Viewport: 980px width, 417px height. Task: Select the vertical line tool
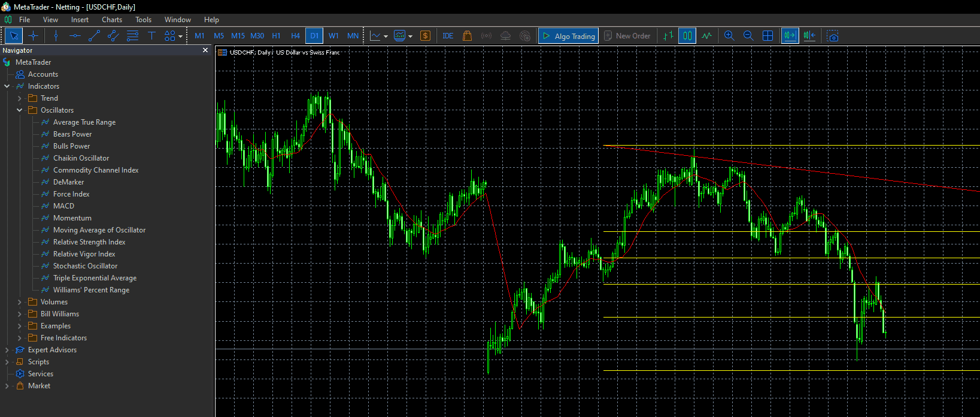coord(56,36)
